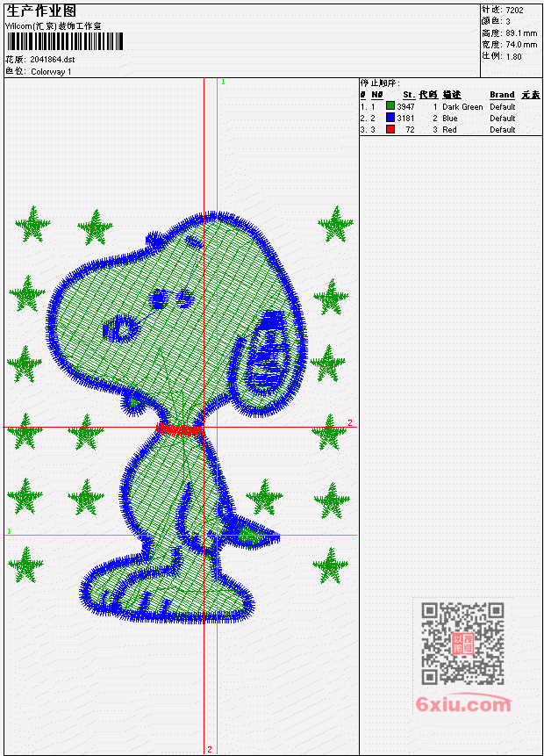Click the stitch count value 7202

pos(514,11)
